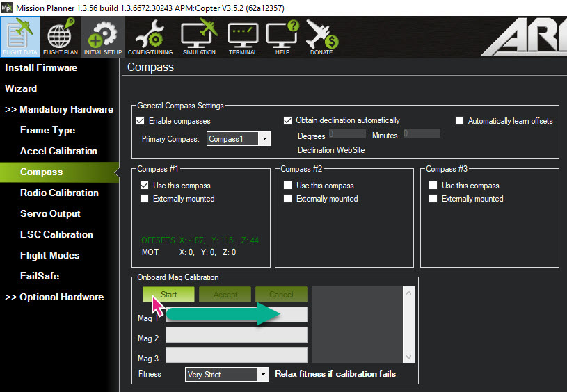Select Radio Calibration in sidebar
567x392 pixels.
[59, 193]
